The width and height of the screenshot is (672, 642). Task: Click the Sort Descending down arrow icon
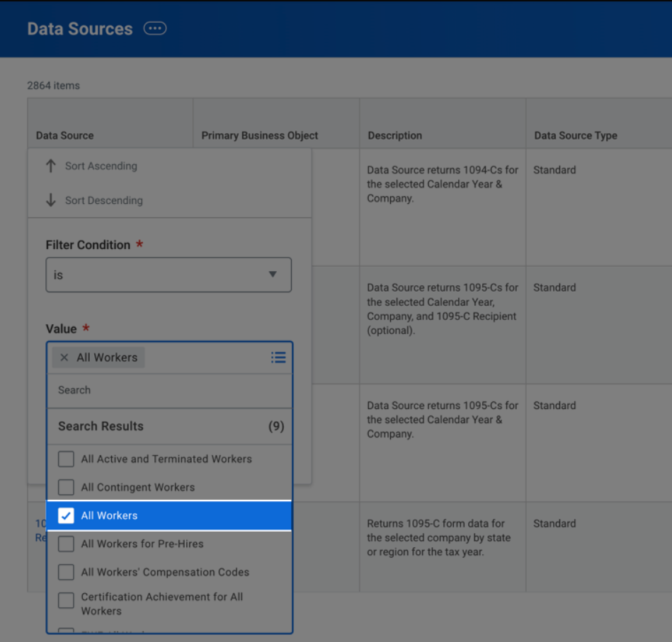tap(50, 200)
